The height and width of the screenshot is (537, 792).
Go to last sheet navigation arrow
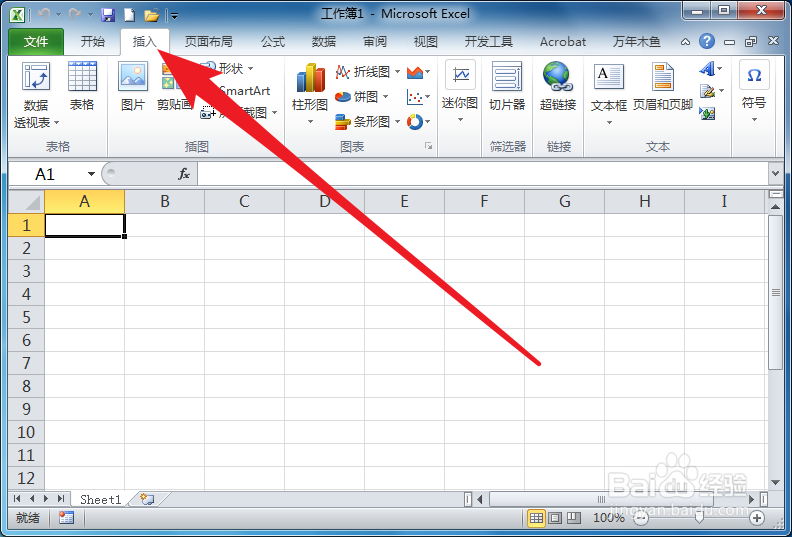tap(61, 499)
